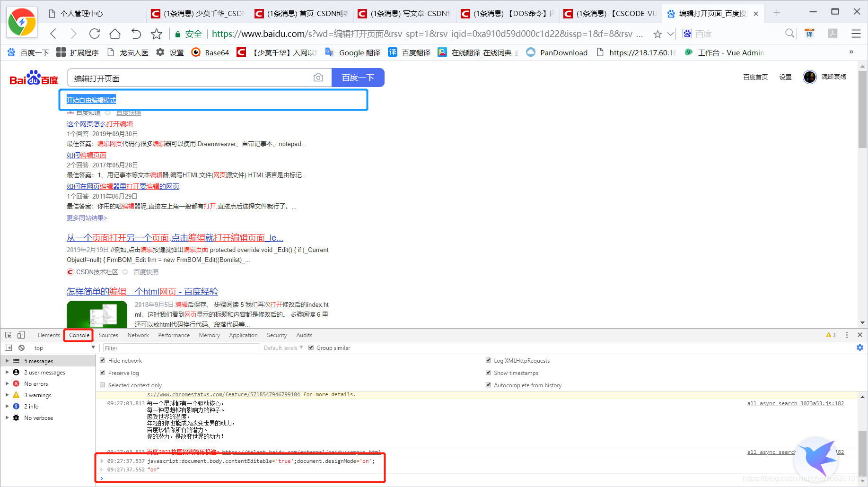
Task: Switch to the Console tab in DevTools
Action: [x=79, y=335]
